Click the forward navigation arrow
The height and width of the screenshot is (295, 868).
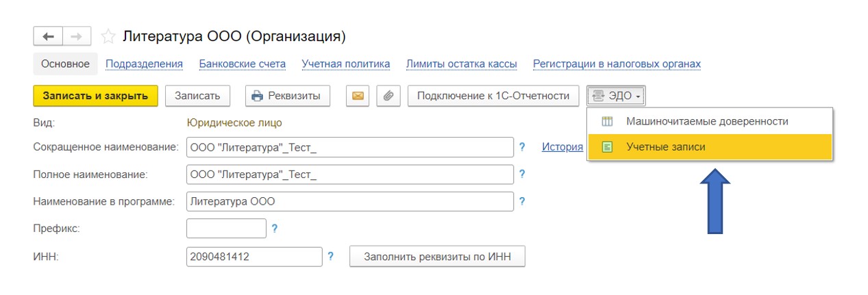coord(77,36)
